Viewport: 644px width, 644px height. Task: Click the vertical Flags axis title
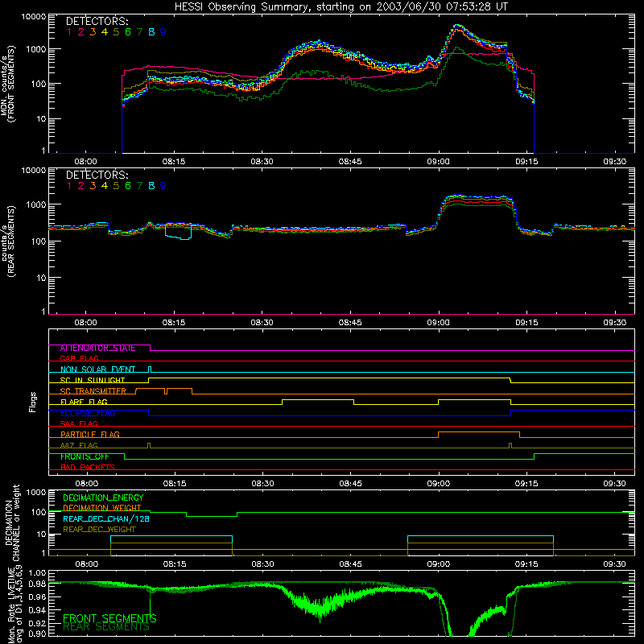[33, 402]
